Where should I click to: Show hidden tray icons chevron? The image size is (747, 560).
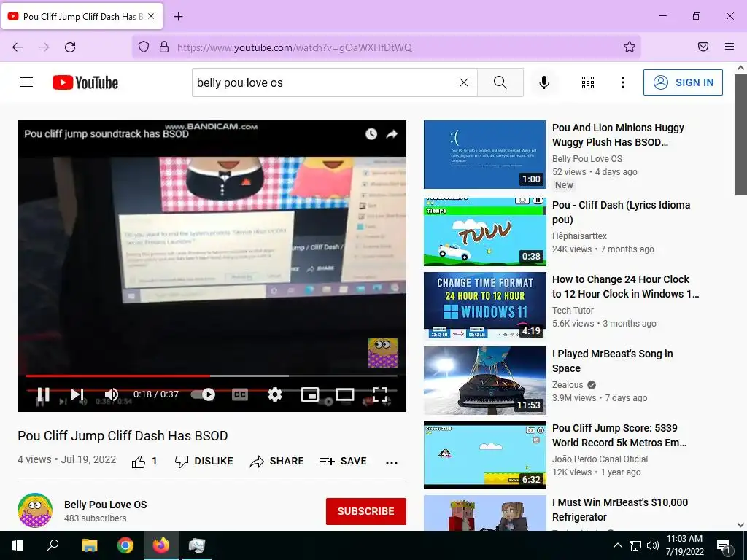tap(617, 545)
